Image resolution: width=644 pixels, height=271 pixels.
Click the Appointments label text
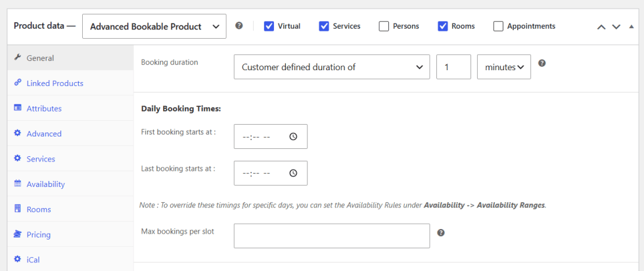[x=531, y=26]
